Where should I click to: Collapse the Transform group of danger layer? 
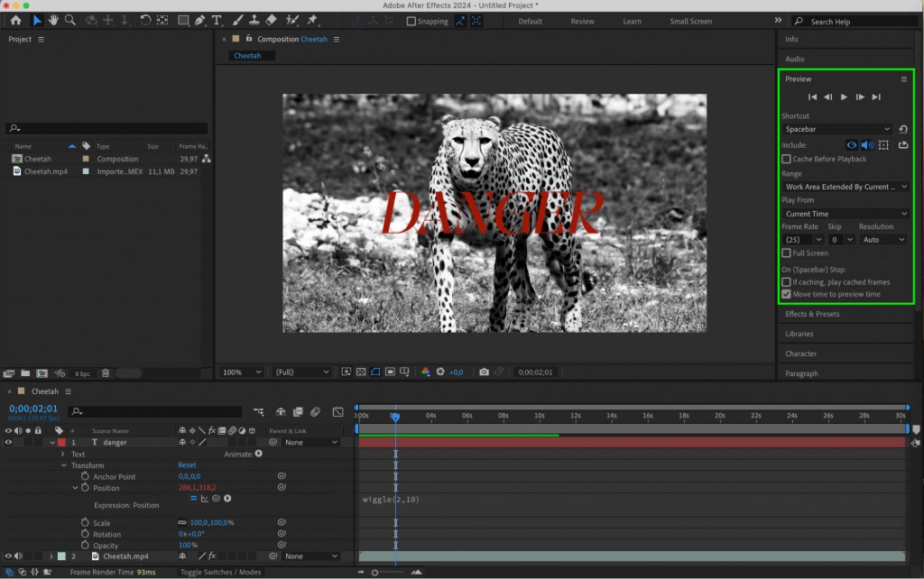pyautogui.click(x=64, y=464)
